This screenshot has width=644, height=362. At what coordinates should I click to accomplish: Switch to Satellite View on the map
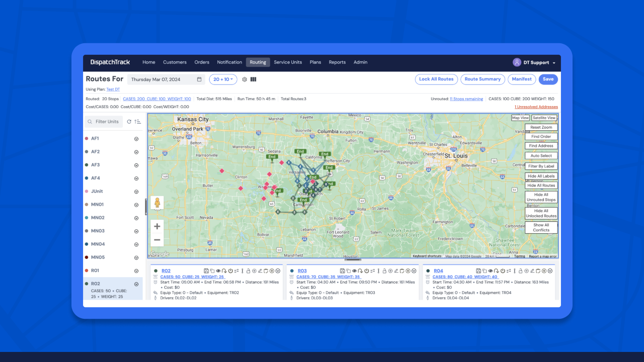coord(544,118)
